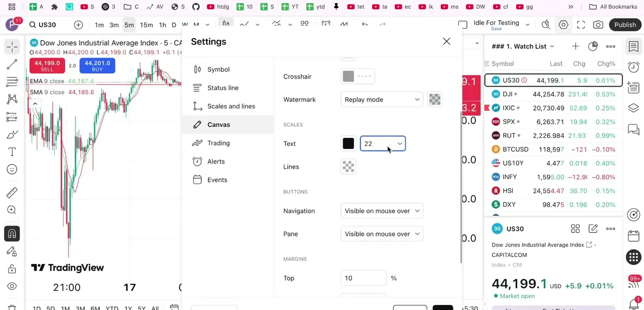The width and height of the screenshot is (644, 310).
Task: Open the Pane buttons visibility dropdown
Action: 382,234
